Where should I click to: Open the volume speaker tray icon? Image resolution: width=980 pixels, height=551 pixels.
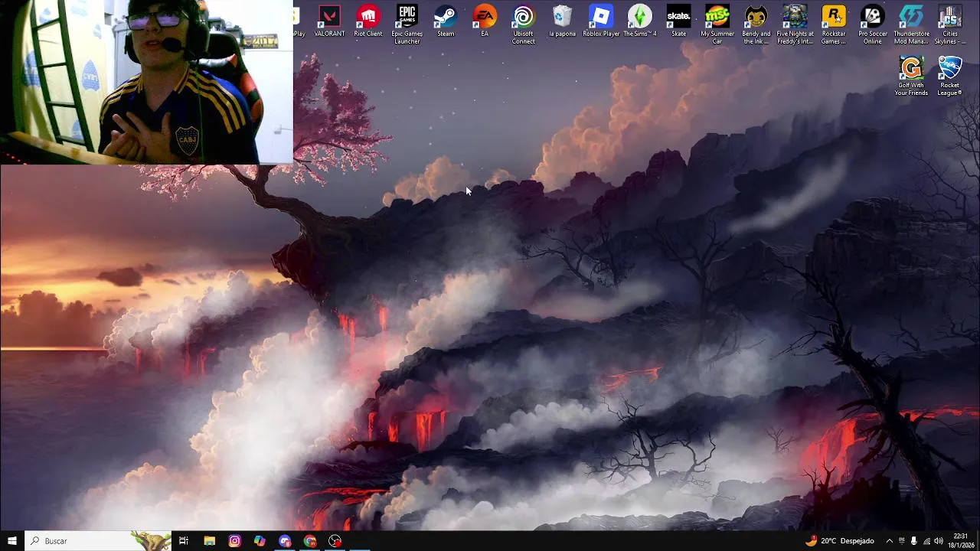click(939, 541)
